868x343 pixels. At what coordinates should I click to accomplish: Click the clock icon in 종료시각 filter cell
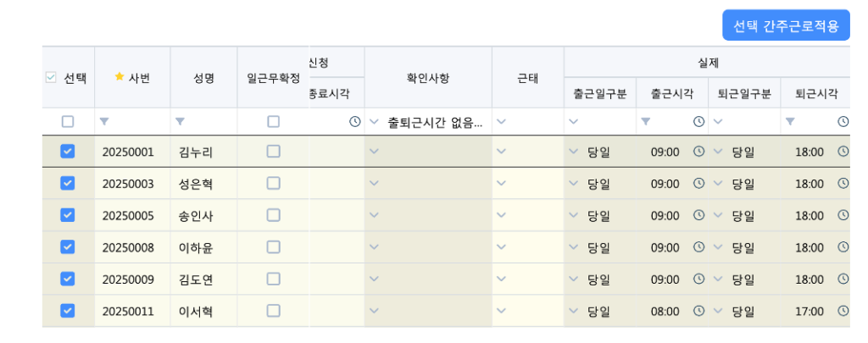(x=355, y=122)
